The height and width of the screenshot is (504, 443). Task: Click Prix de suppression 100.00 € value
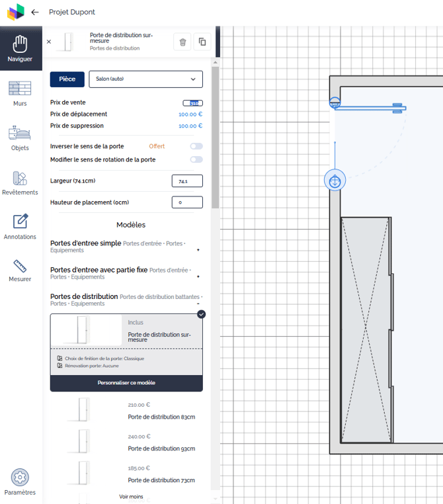point(190,126)
